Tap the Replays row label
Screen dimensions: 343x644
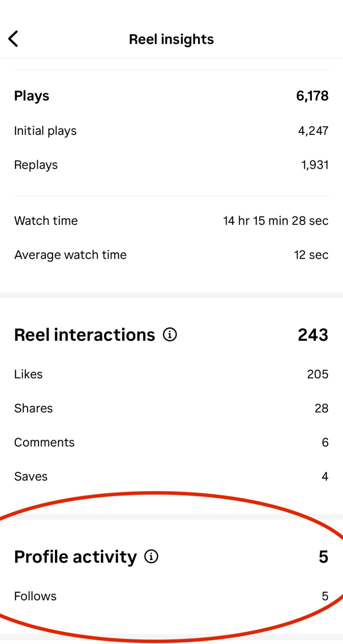[x=36, y=165]
